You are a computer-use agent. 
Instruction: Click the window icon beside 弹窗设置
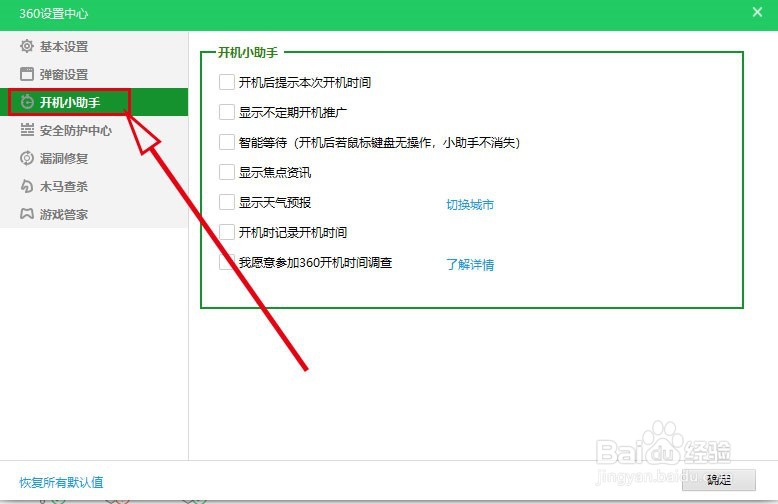(x=27, y=74)
